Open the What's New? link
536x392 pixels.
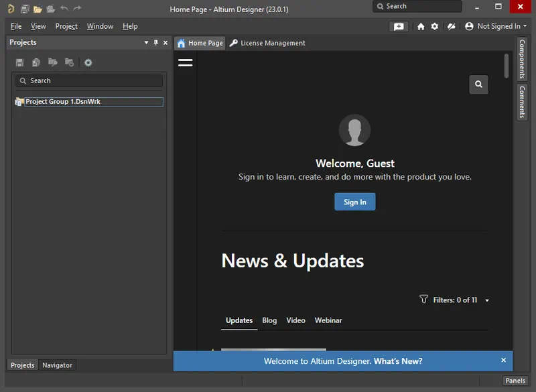[398, 361]
